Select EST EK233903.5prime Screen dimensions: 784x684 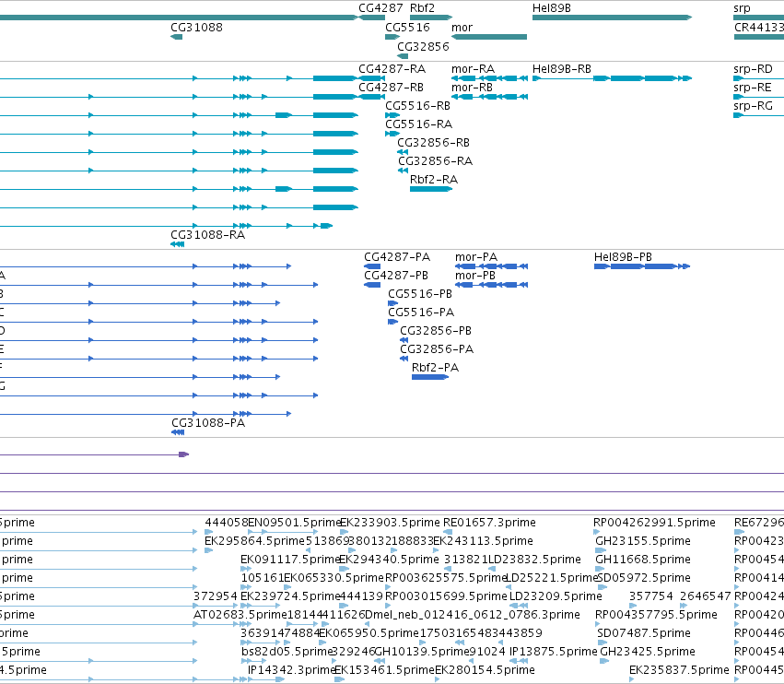(x=390, y=523)
